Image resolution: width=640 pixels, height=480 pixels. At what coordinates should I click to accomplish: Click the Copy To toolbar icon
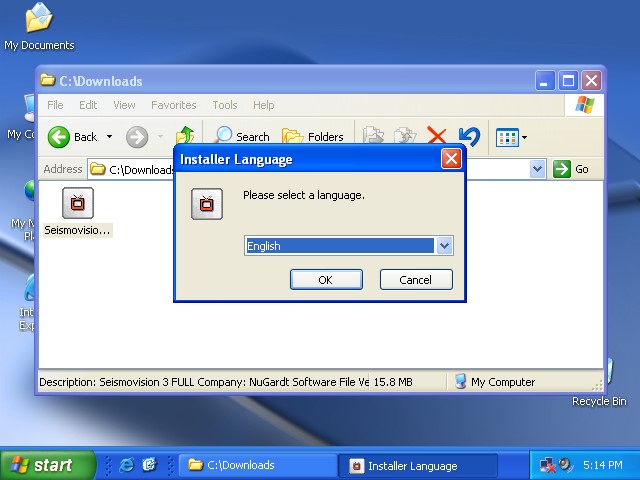pyautogui.click(x=405, y=137)
